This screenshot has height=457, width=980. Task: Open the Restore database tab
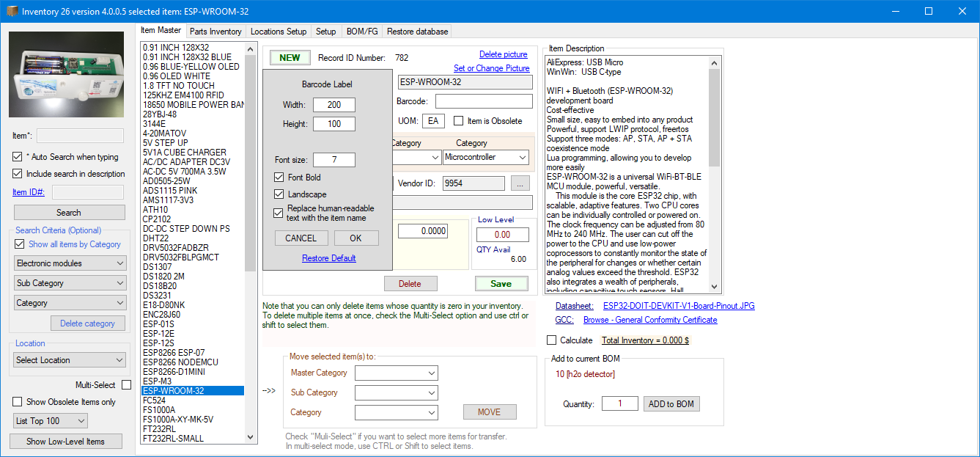pyautogui.click(x=417, y=32)
